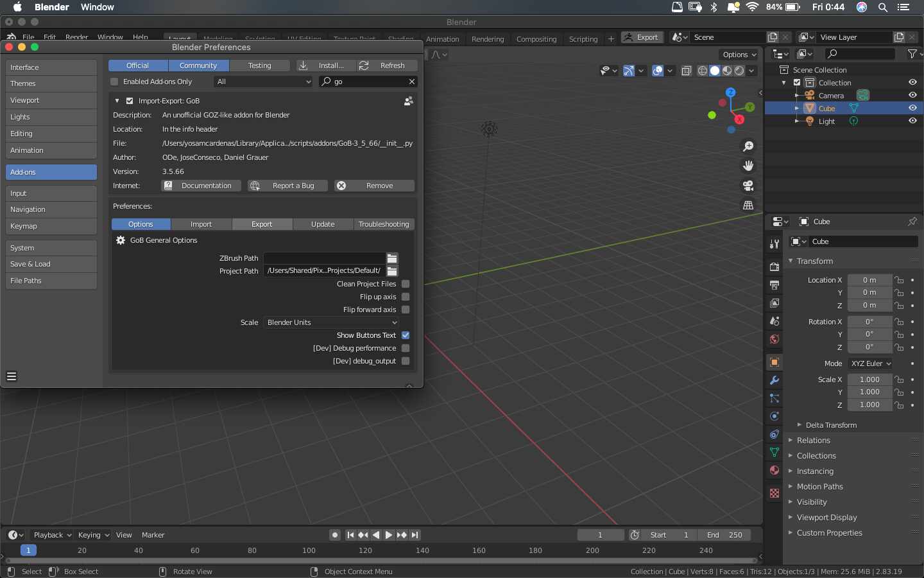Expand the Relations panel
Image resolution: width=924 pixels, height=578 pixels.
pyautogui.click(x=813, y=441)
